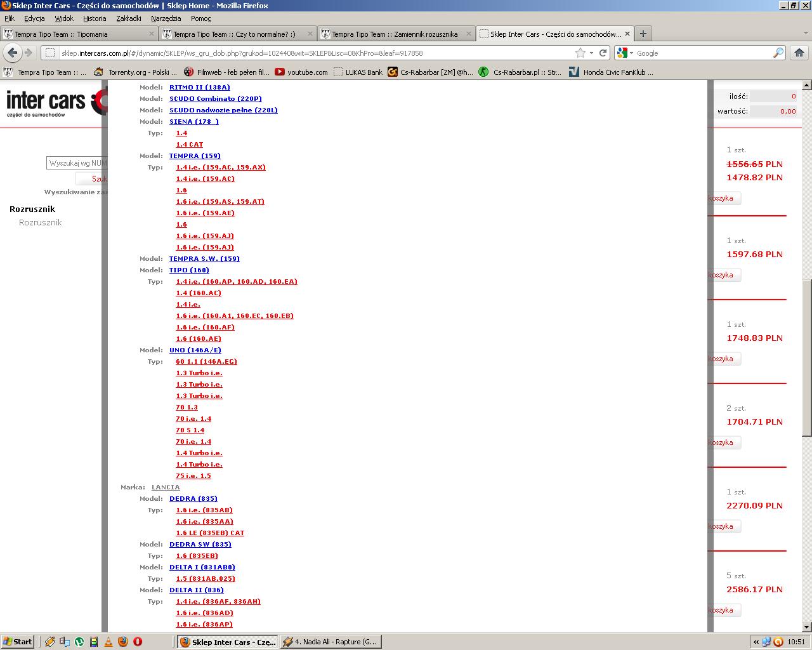Open the LUKAS Bank bookmark
The width and height of the screenshot is (812, 650).
358,72
